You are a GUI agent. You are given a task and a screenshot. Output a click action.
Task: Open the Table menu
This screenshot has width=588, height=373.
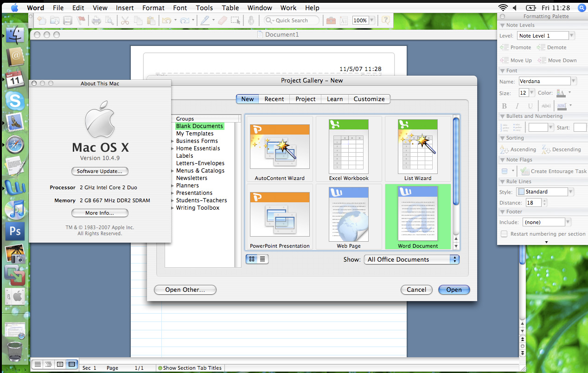(230, 8)
